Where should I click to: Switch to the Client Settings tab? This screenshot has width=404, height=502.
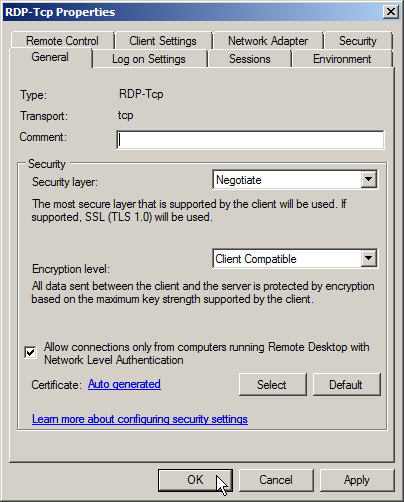click(x=163, y=41)
